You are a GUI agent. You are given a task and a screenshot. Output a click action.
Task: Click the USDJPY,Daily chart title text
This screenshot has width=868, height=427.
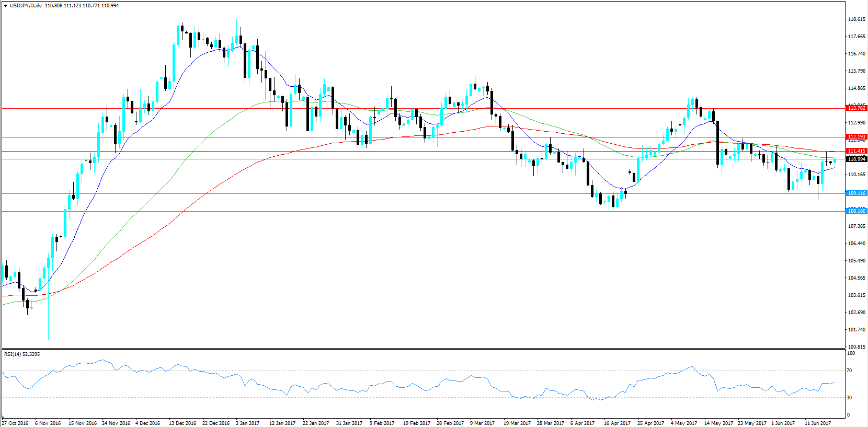coord(26,6)
